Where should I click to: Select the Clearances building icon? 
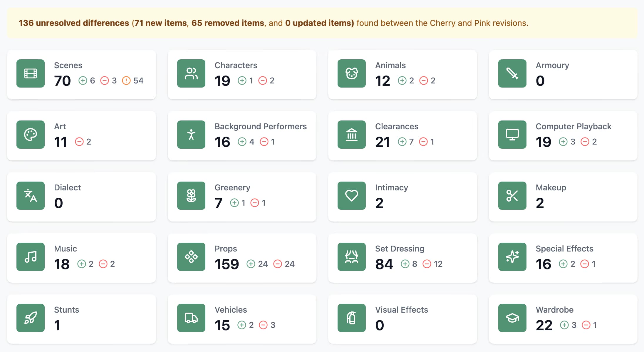(352, 135)
